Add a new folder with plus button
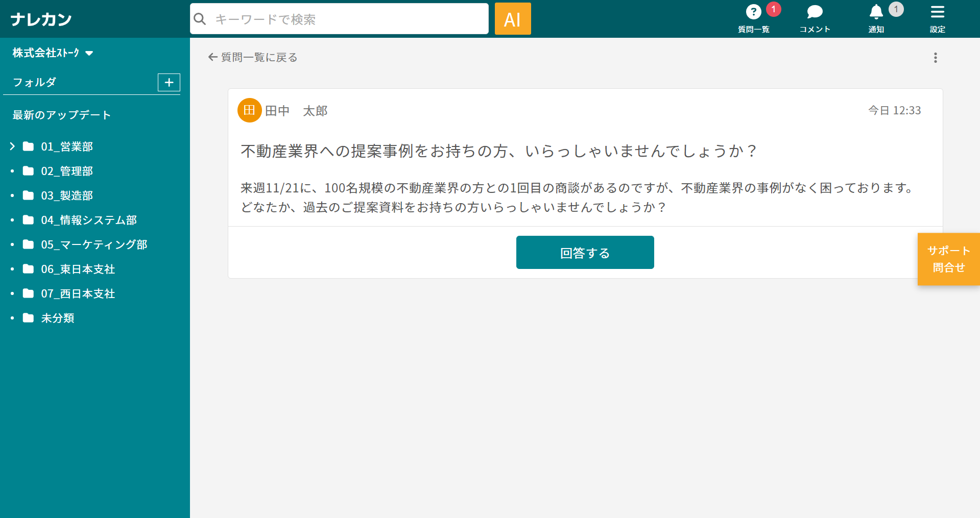980x518 pixels. tap(169, 82)
